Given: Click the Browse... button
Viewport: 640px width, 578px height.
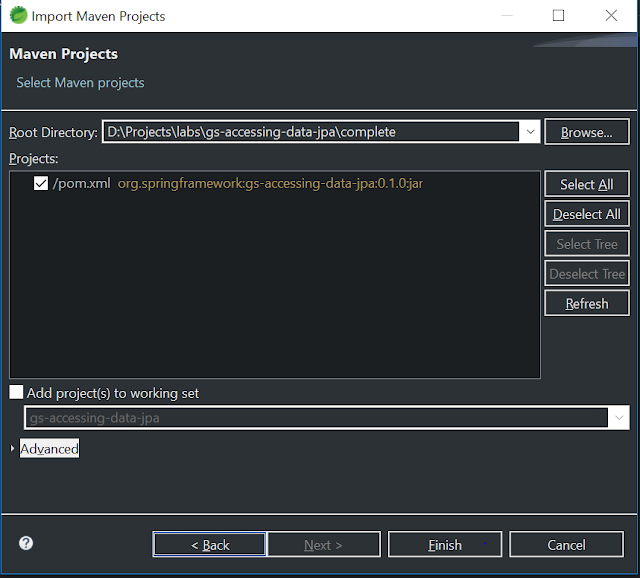Looking at the screenshot, I should coord(587,132).
